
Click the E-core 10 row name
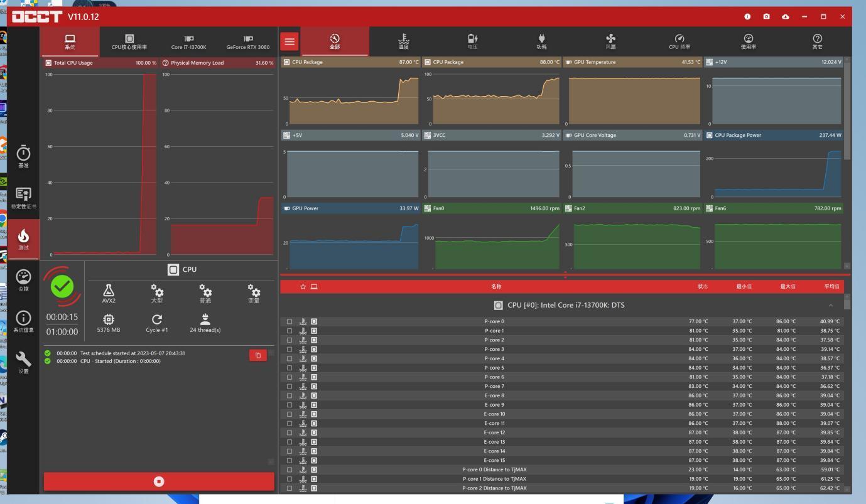pos(494,414)
